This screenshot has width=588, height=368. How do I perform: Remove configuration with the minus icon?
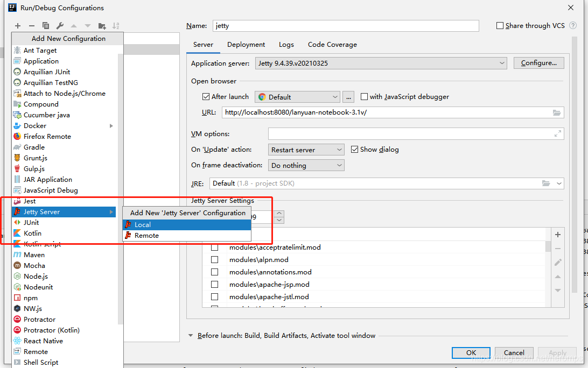point(31,26)
